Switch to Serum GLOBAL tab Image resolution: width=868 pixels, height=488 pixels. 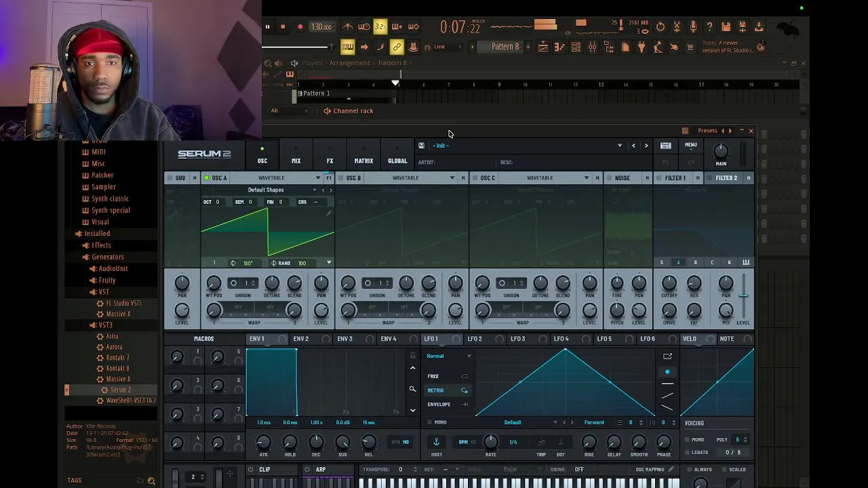pos(397,155)
